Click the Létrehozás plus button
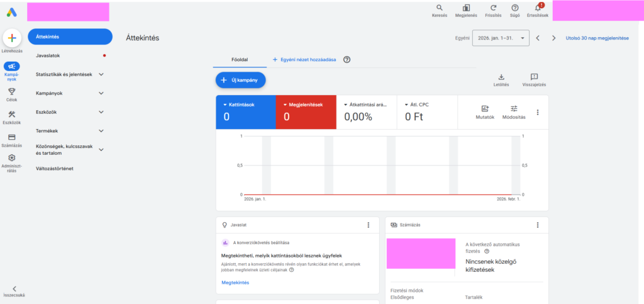 click(x=12, y=38)
